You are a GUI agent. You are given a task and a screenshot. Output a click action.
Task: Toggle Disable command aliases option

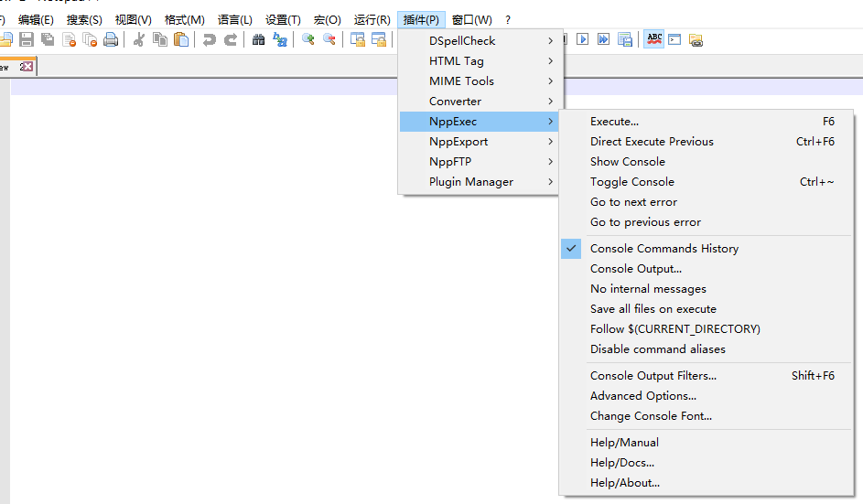(x=707, y=349)
